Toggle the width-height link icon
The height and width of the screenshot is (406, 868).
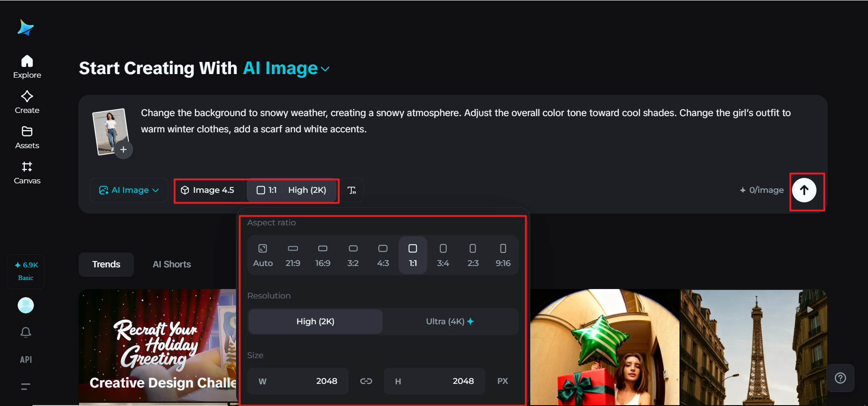366,381
